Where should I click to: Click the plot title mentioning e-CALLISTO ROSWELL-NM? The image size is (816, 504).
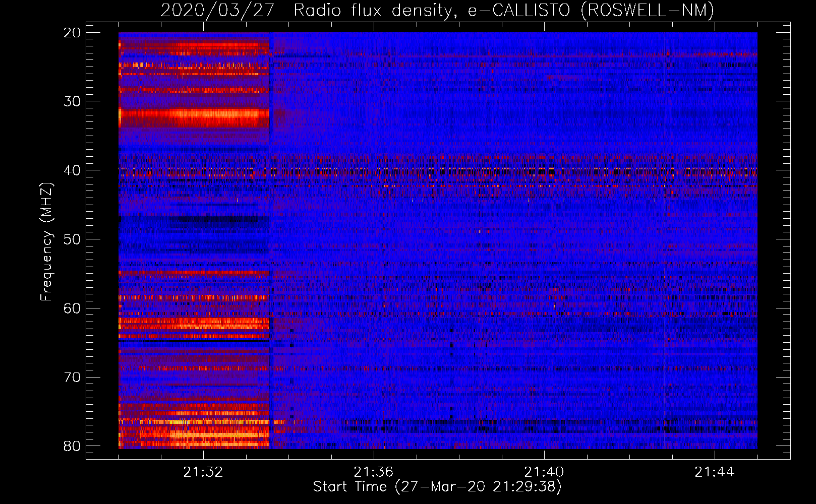pyautogui.click(x=437, y=10)
